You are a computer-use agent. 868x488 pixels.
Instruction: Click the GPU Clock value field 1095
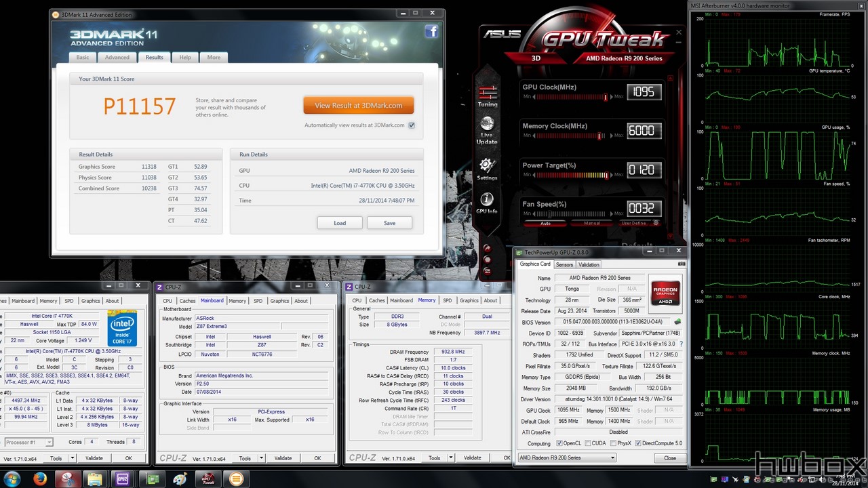point(643,91)
